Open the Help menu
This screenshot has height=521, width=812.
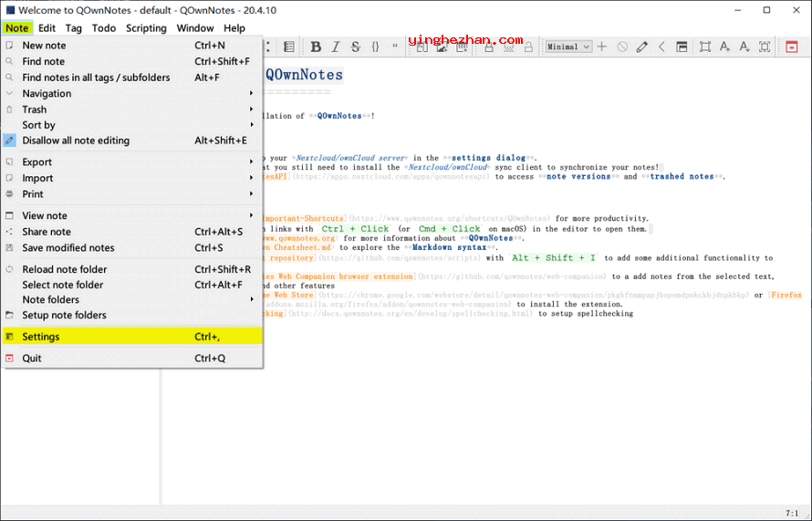(x=234, y=28)
